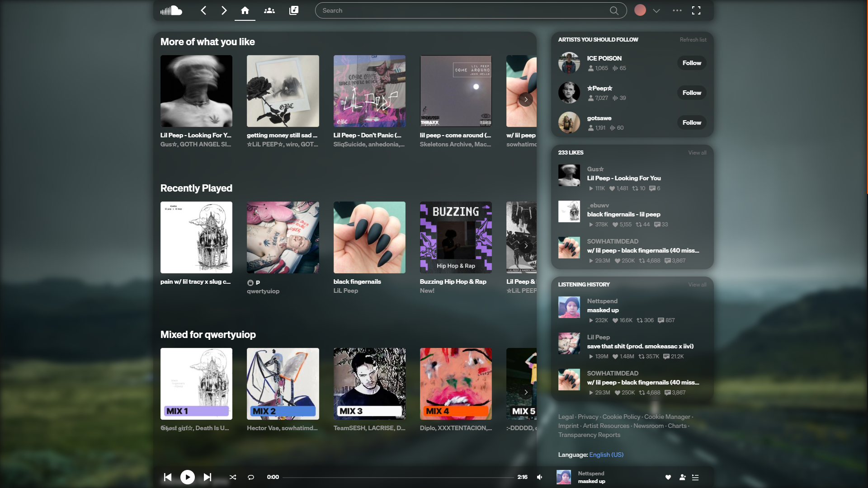Open the Library icon in top bar

pos(294,10)
